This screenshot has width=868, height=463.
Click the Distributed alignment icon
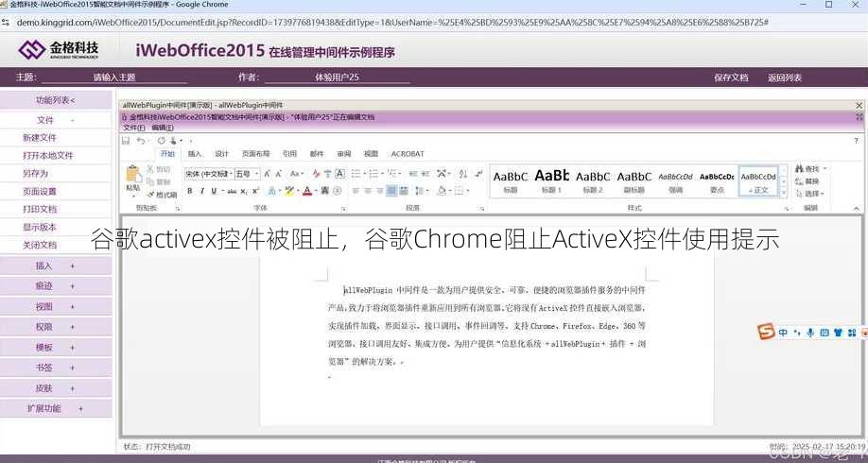(404, 191)
